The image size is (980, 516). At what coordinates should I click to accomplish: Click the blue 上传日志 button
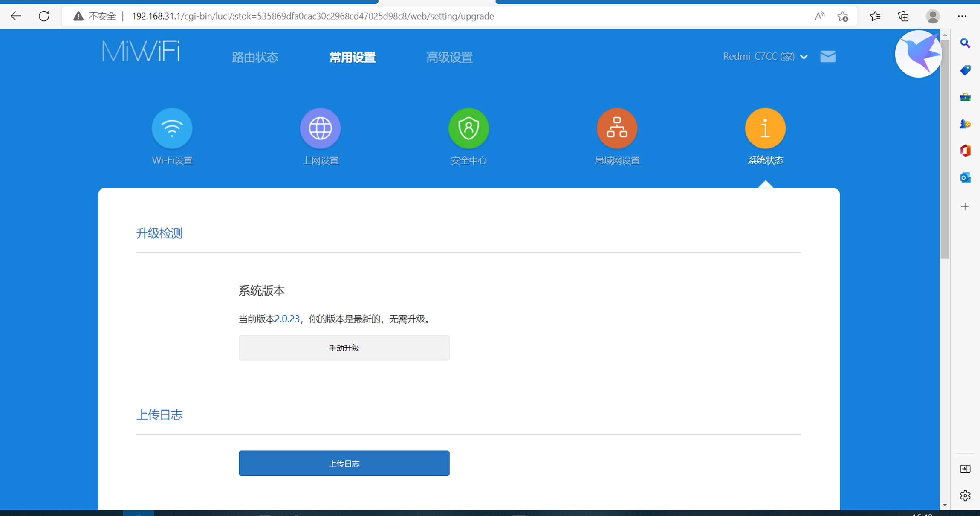(x=344, y=463)
